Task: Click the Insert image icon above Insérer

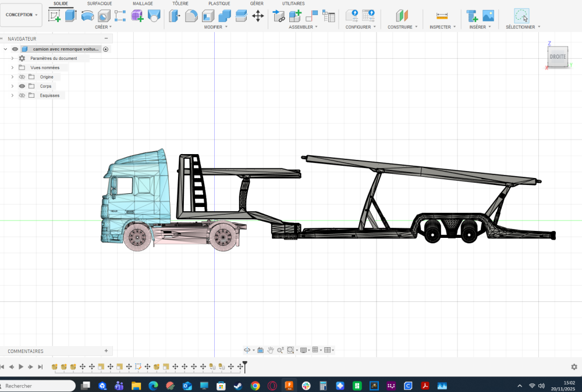Action: pos(488,16)
